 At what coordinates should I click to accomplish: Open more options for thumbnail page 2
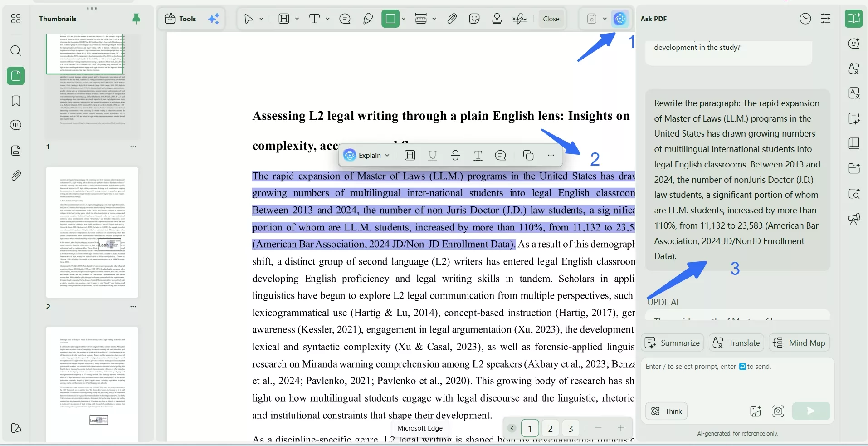tap(133, 307)
